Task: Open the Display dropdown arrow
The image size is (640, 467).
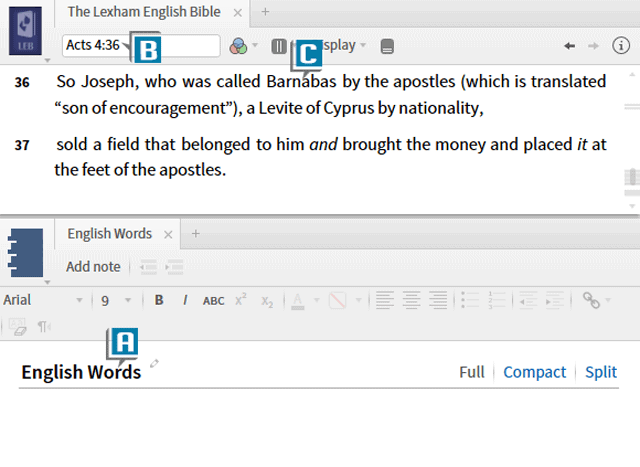Action: (363, 45)
